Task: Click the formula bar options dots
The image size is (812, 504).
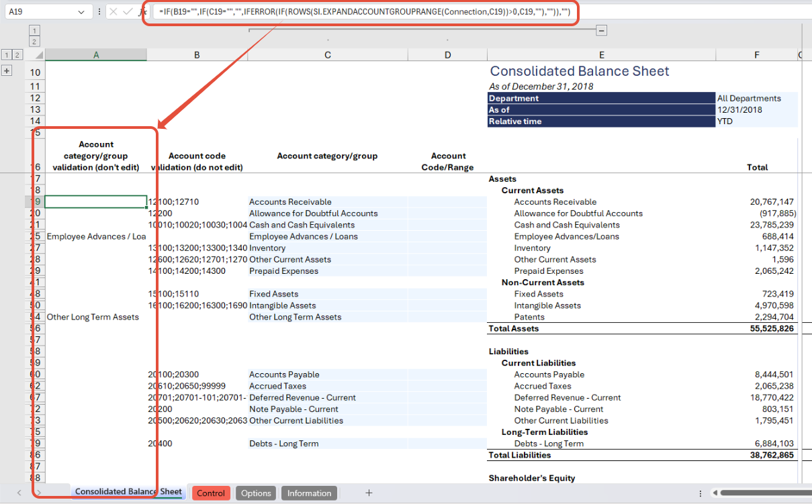Action: pos(99,12)
